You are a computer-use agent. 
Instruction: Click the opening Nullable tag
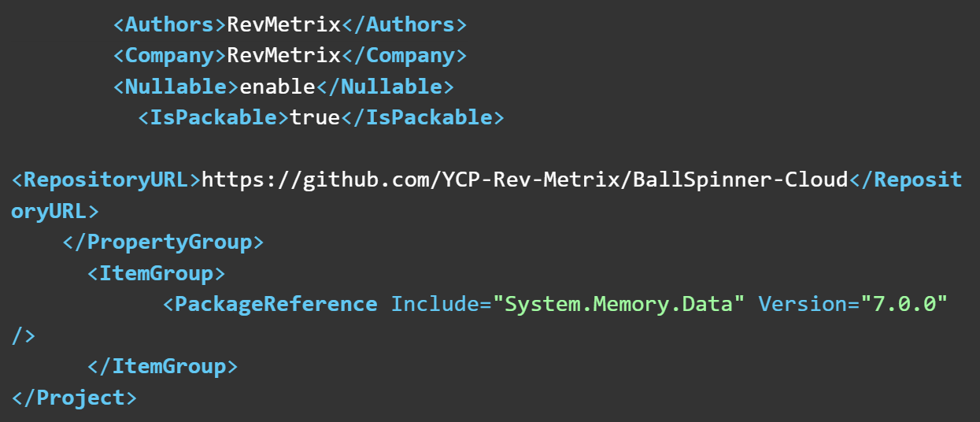point(176,87)
